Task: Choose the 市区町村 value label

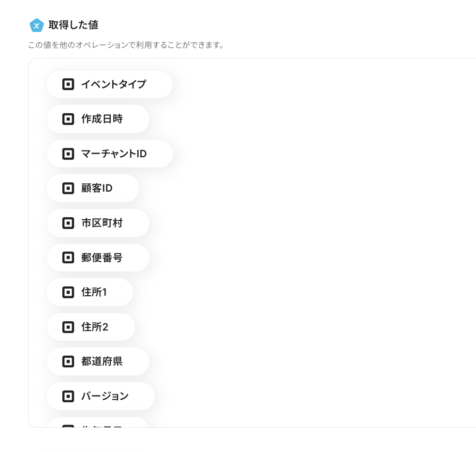Action: click(x=102, y=223)
